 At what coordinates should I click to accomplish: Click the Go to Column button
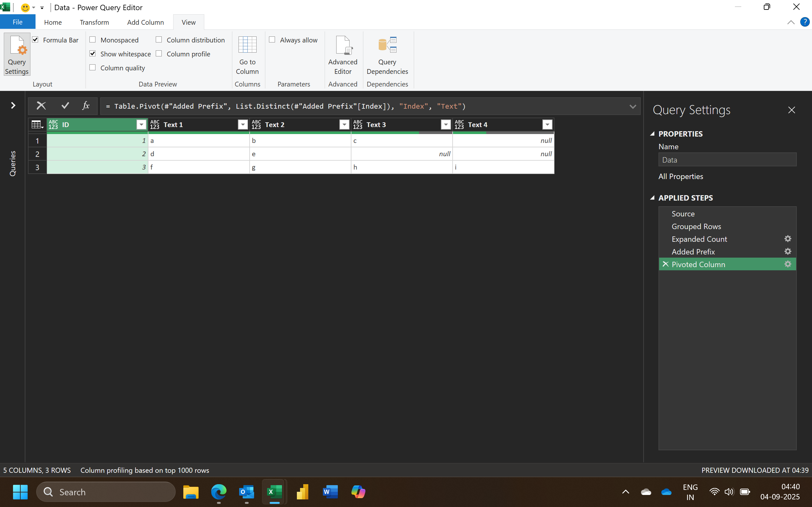(x=247, y=55)
